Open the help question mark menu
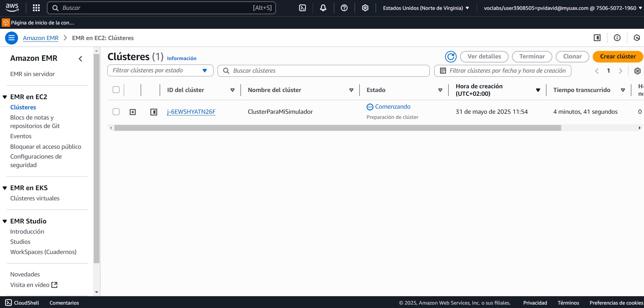644x308 pixels. [x=344, y=8]
